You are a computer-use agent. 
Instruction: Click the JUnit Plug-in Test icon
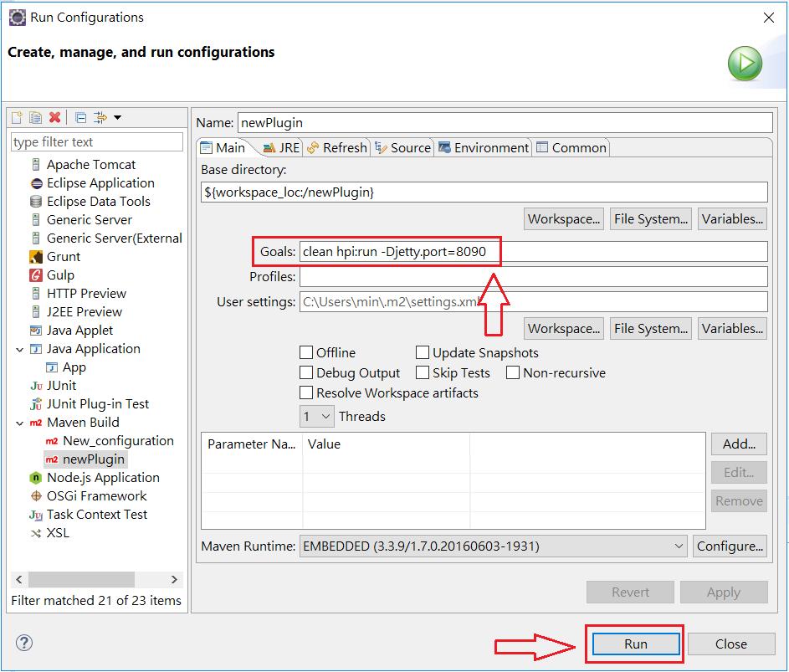click(x=36, y=404)
